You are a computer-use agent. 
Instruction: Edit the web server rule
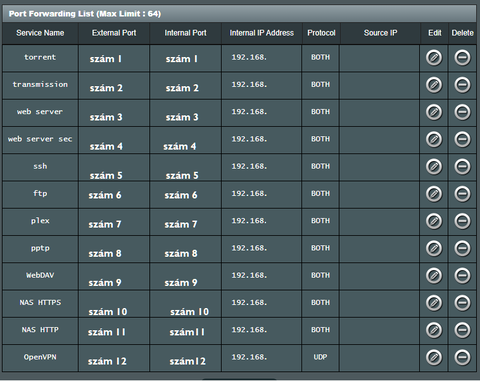click(x=434, y=112)
